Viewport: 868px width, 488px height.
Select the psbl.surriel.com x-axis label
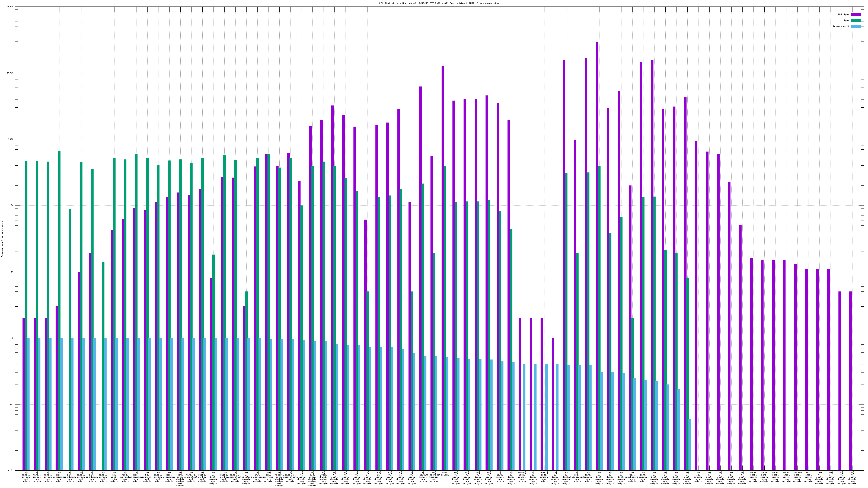(x=125, y=477)
